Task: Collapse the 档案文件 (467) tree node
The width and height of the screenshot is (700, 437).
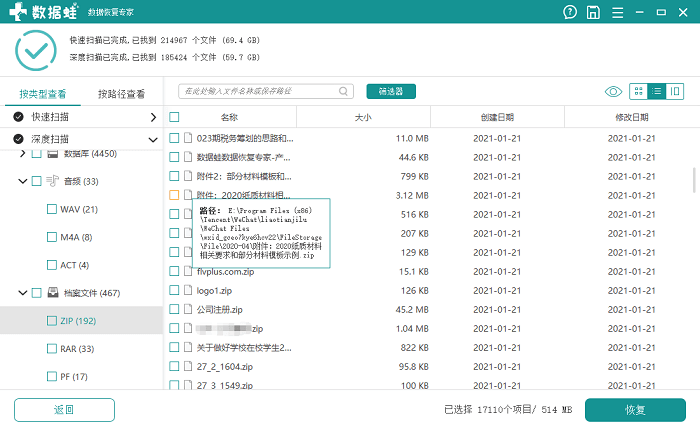Action: click(x=22, y=293)
